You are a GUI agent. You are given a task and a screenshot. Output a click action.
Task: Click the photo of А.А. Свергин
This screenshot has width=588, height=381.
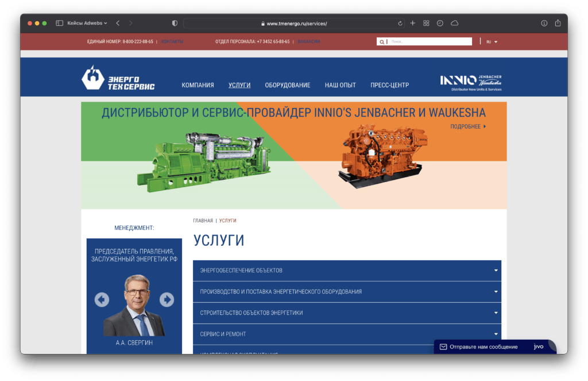(x=134, y=306)
